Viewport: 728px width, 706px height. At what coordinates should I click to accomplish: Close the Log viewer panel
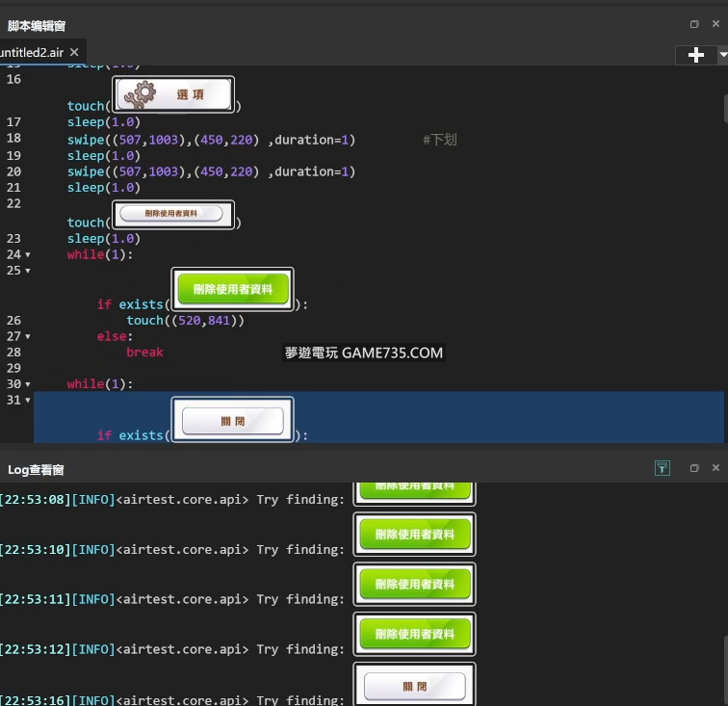click(715, 468)
